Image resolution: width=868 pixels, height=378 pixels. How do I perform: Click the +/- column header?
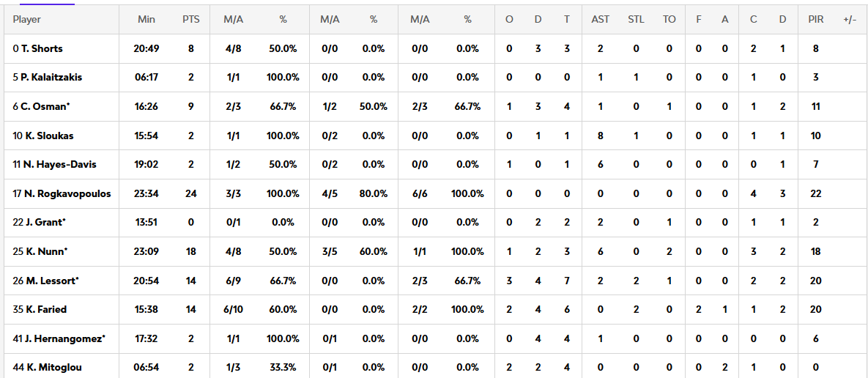(850, 19)
